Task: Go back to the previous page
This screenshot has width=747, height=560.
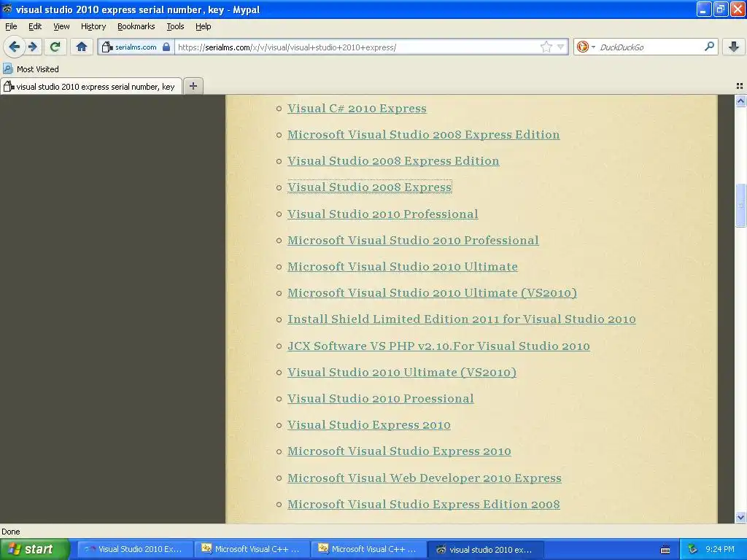Action: tap(15, 47)
